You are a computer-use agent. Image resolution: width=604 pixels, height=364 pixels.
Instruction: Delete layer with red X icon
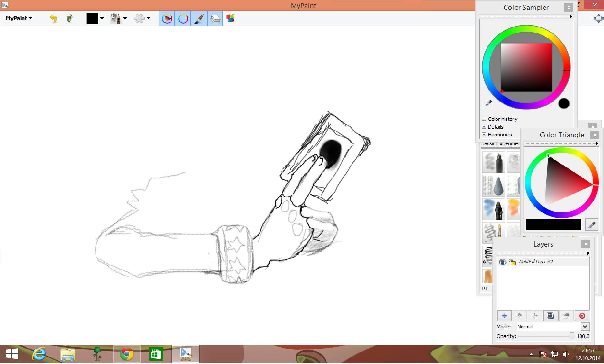(x=582, y=316)
